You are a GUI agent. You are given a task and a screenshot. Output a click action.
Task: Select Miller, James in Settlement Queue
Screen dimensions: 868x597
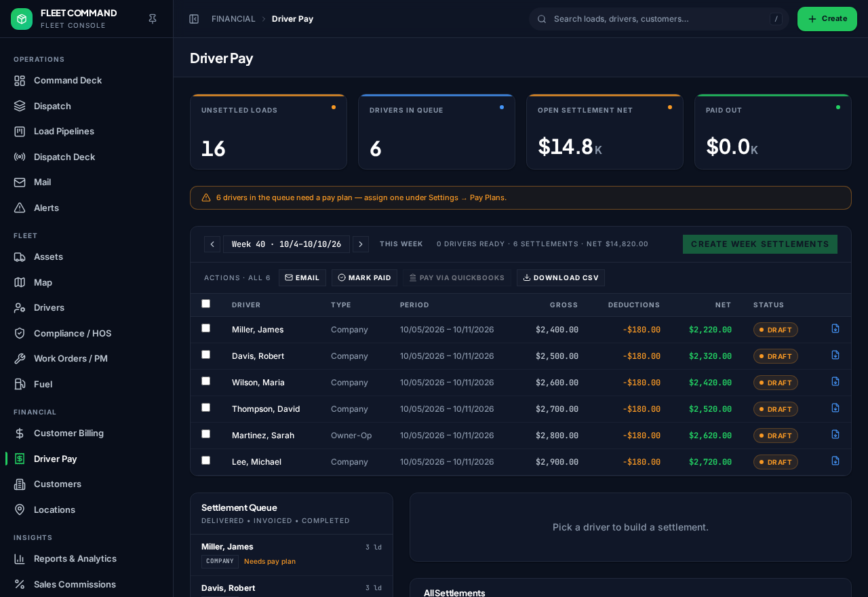coord(292,555)
